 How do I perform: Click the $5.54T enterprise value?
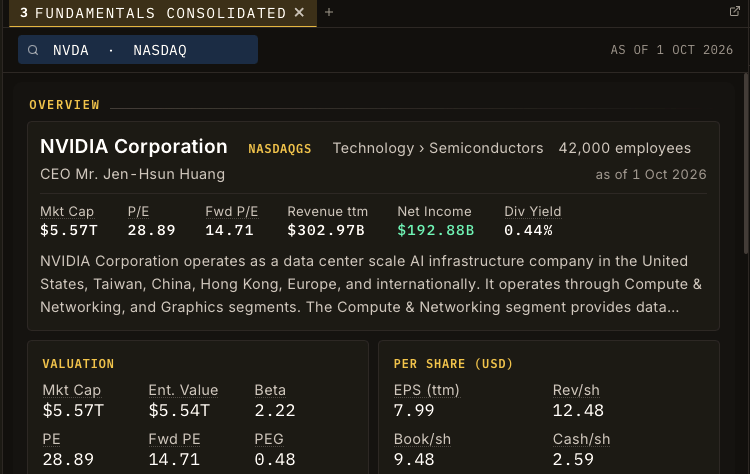tap(179, 410)
